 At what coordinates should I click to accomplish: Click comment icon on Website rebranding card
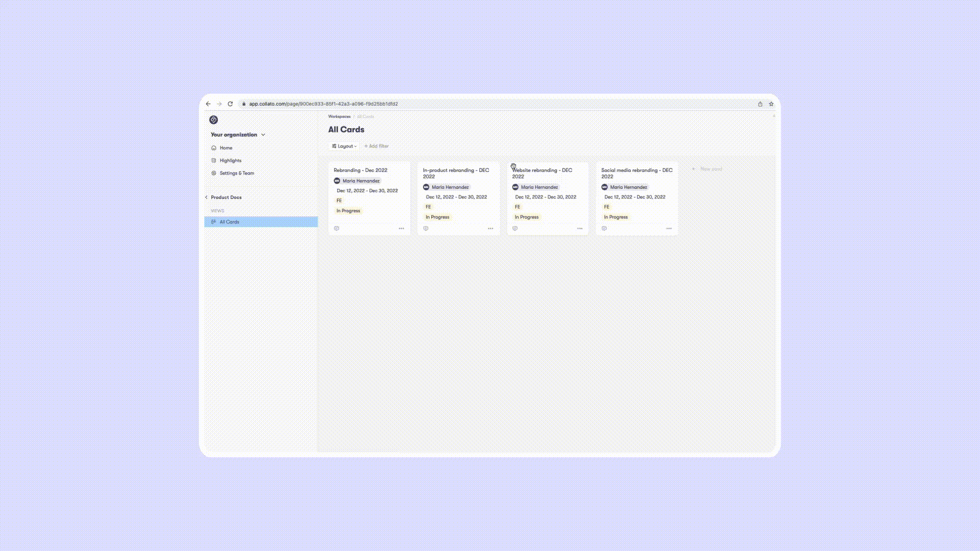coord(515,229)
